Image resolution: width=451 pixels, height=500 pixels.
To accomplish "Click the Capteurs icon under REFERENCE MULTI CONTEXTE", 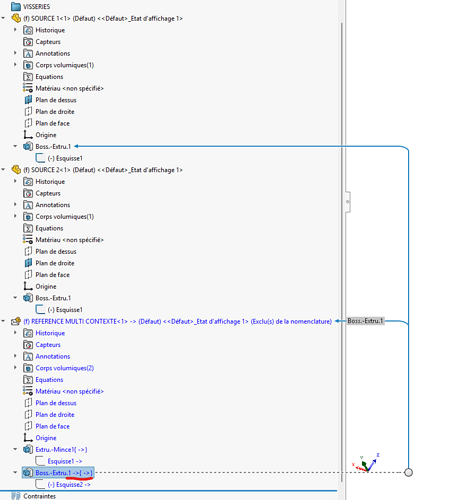I will pyautogui.click(x=28, y=345).
